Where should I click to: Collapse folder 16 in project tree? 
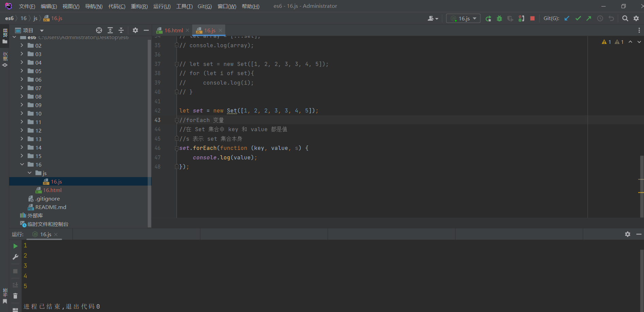point(22,164)
